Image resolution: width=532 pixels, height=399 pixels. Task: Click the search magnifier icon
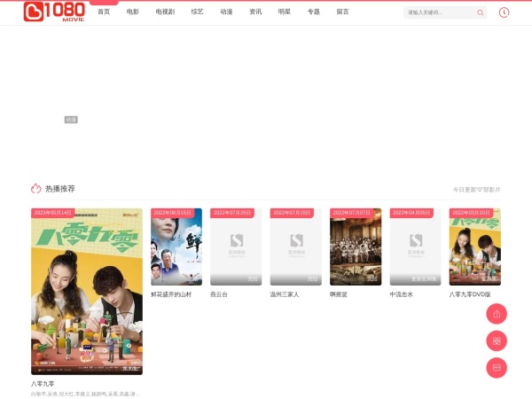tap(481, 13)
